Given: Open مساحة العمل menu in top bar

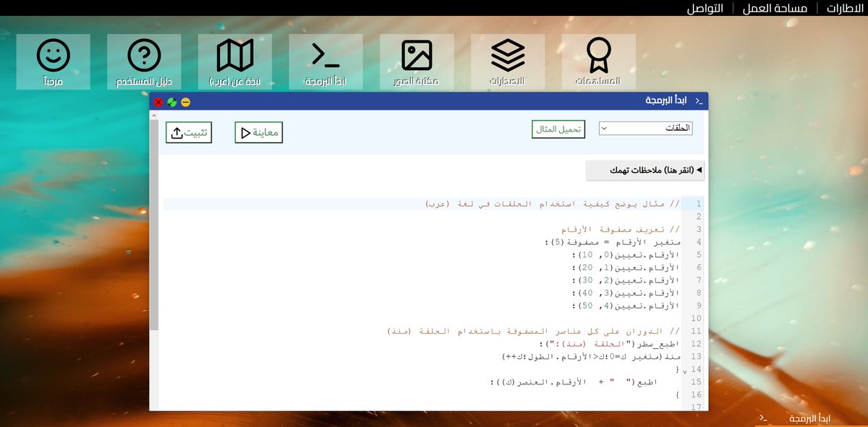Looking at the screenshot, I should (775, 8).
